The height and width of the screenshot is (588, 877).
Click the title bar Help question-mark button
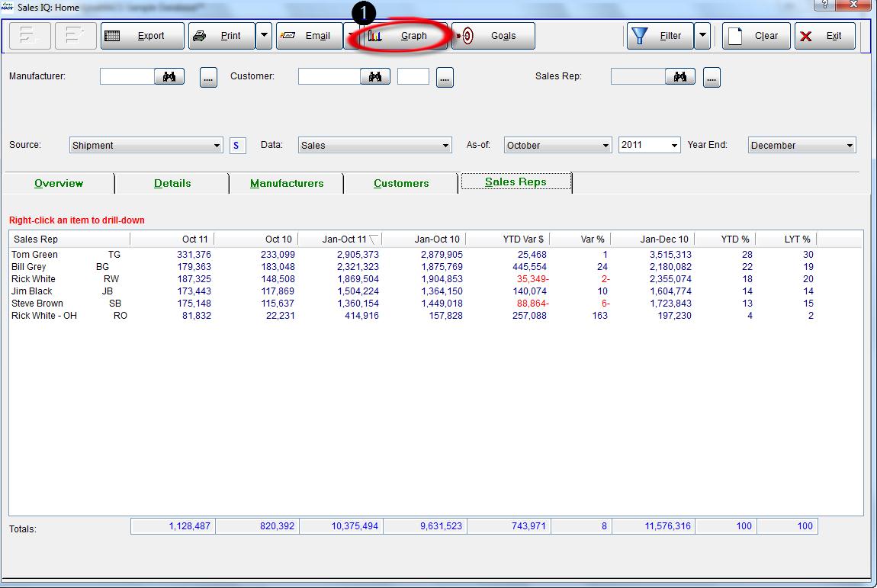click(x=824, y=5)
